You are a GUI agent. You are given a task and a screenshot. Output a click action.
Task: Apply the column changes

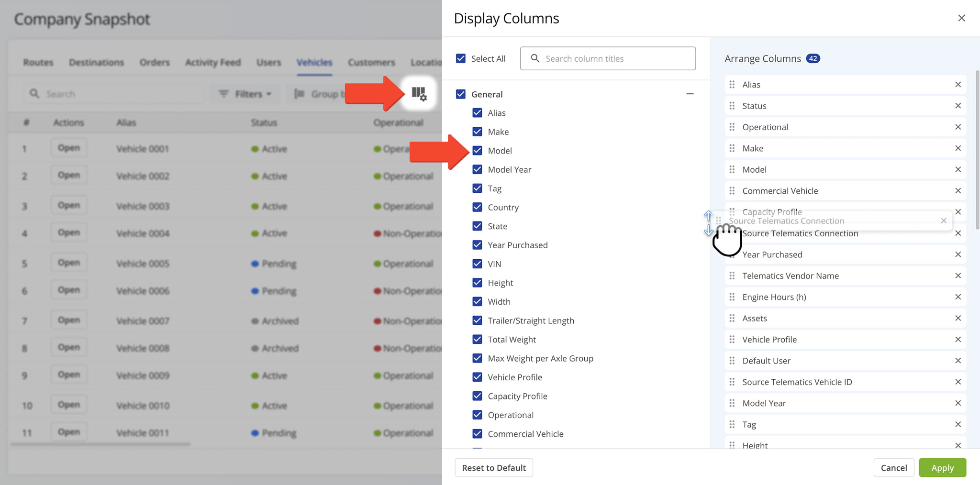(943, 468)
